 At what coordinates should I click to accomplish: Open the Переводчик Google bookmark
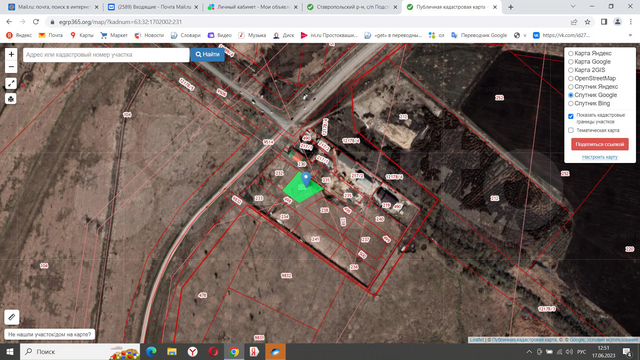(479, 36)
